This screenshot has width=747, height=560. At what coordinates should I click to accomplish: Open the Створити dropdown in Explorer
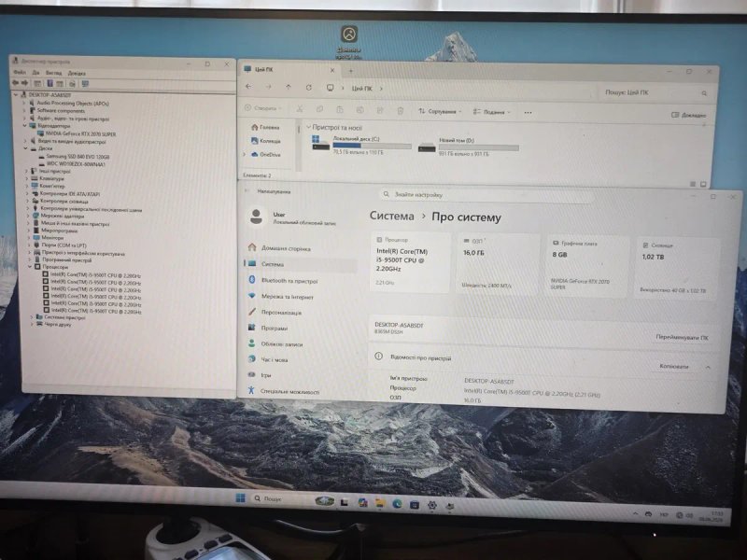[x=263, y=108]
